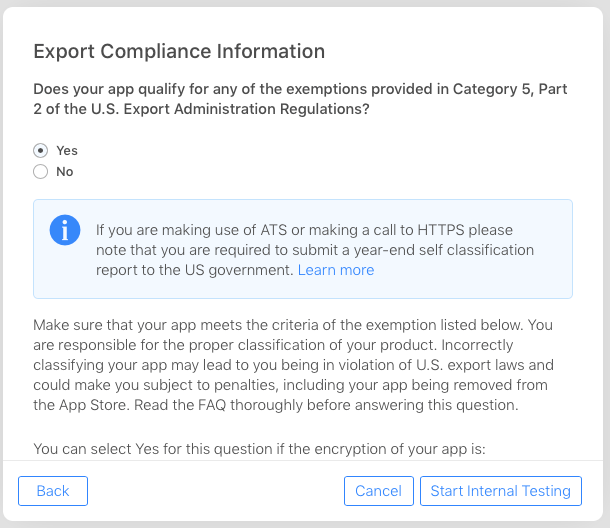Click the "Yes" option label

pyautogui.click(x=67, y=150)
